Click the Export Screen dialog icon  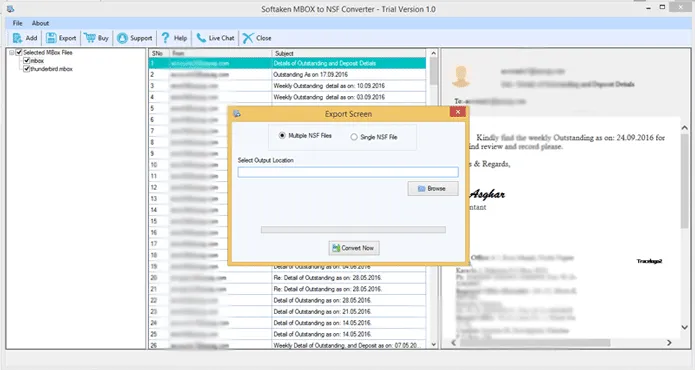[237, 114]
